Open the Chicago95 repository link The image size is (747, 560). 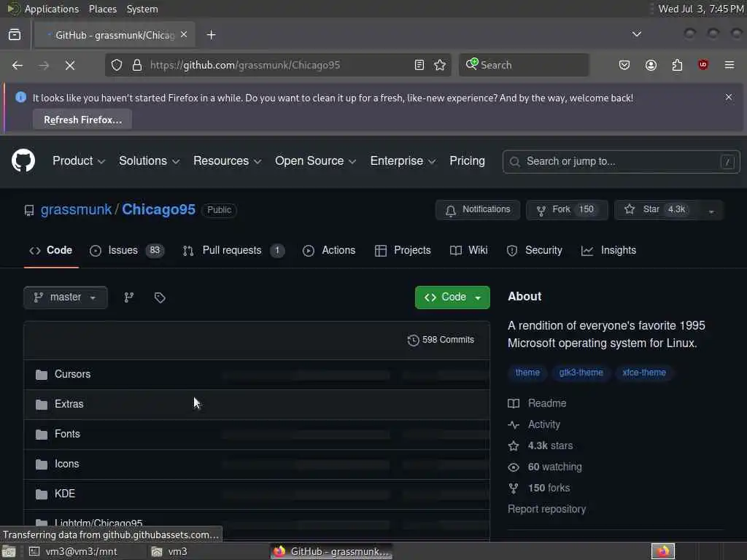point(158,209)
